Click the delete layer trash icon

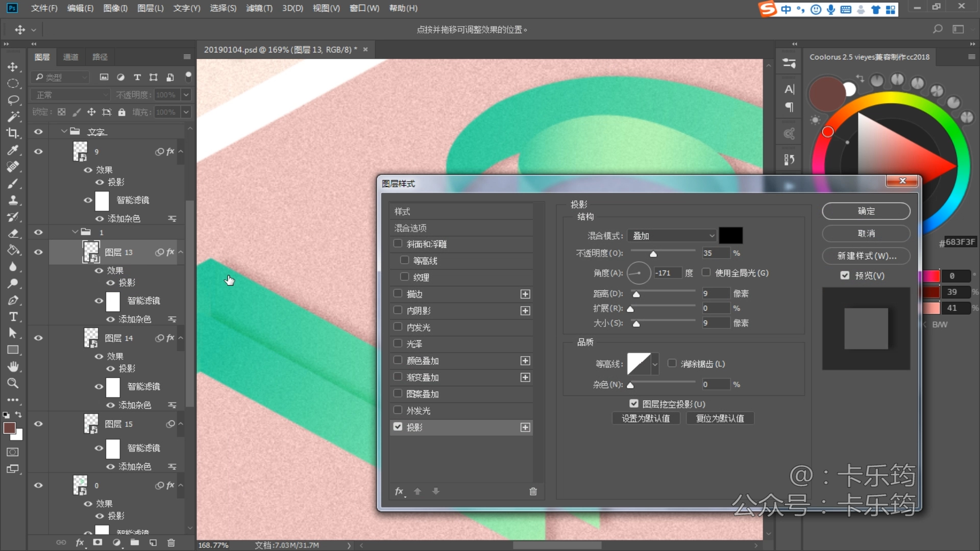coord(171,542)
